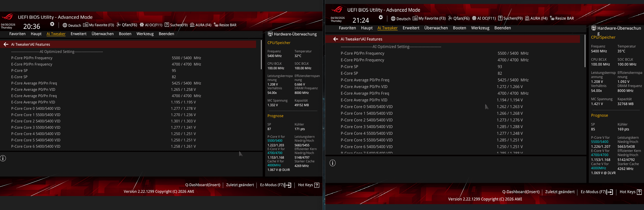Go back using the arrow in 21:24 BIOS
This screenshot has width=644, height=210.
pyautogui.click(x=335, y=39)
